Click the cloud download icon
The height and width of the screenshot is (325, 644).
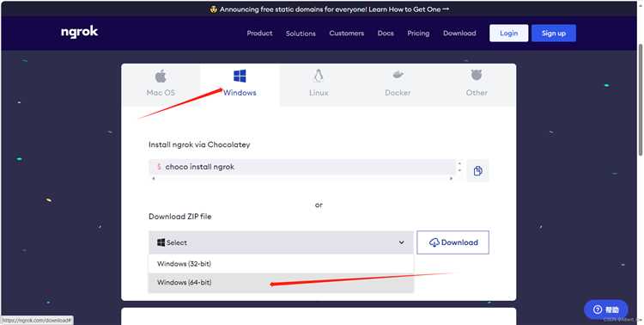point(434,242)
